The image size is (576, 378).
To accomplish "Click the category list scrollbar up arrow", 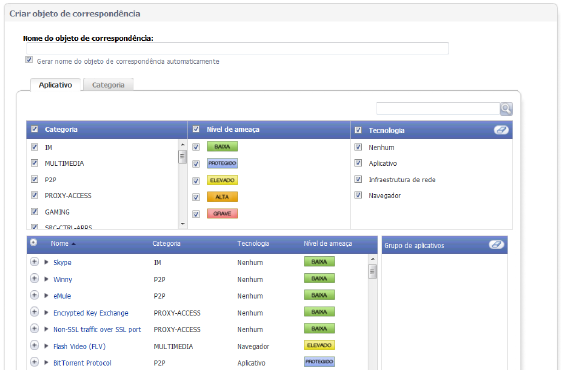I will (x=183, y=145).
